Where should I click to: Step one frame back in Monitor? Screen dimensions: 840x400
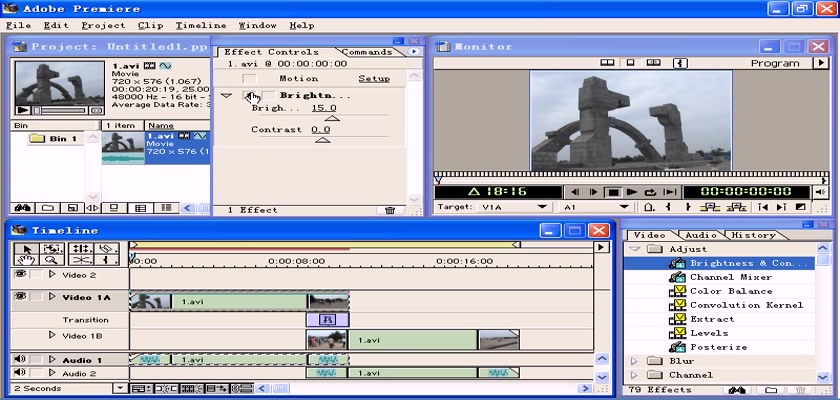click(575, 192)
